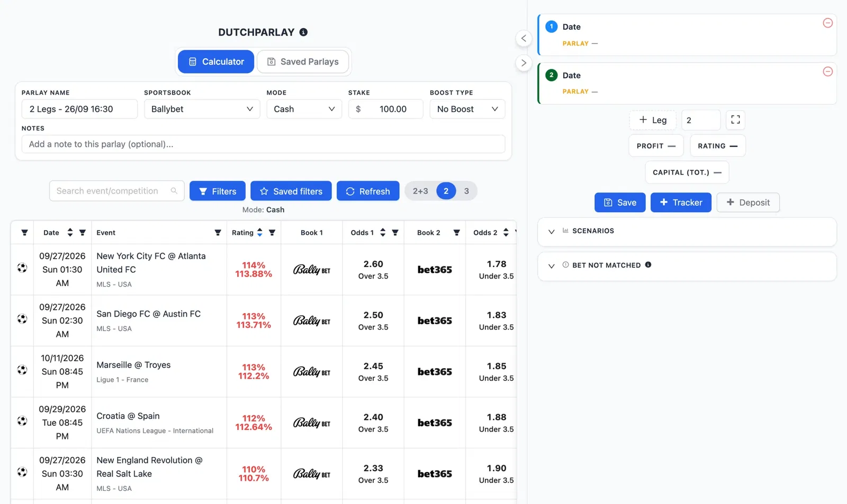This screenshot has height=504, width=847.
Task: Click the left chevron panel arrow
Action: pyautogui.click(x=524, y=38)
